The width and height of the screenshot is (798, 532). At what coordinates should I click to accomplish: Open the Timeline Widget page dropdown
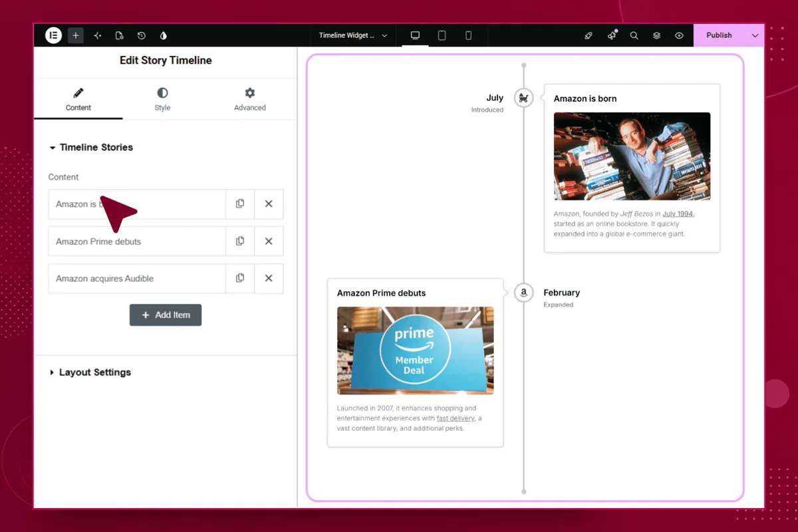[352, 35]
